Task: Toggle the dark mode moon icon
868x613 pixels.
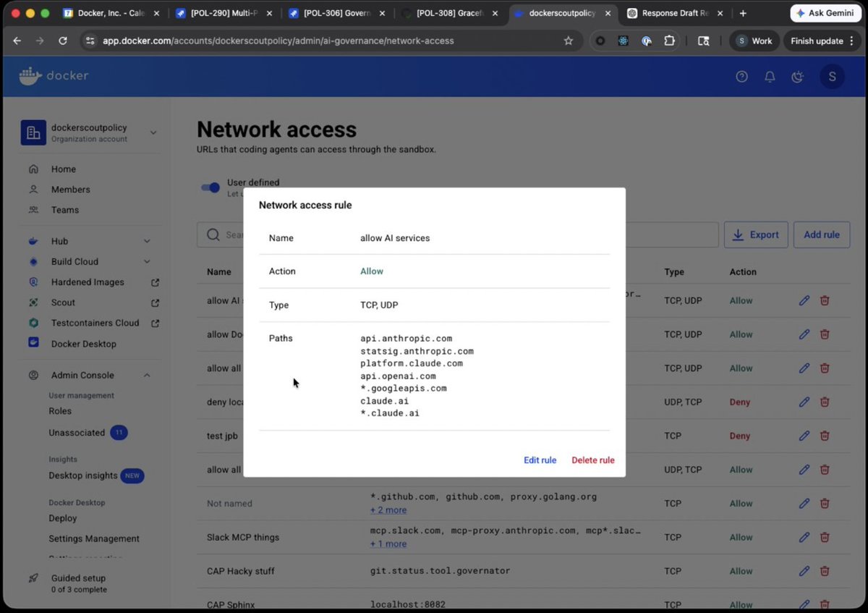Action: (798, 77)
